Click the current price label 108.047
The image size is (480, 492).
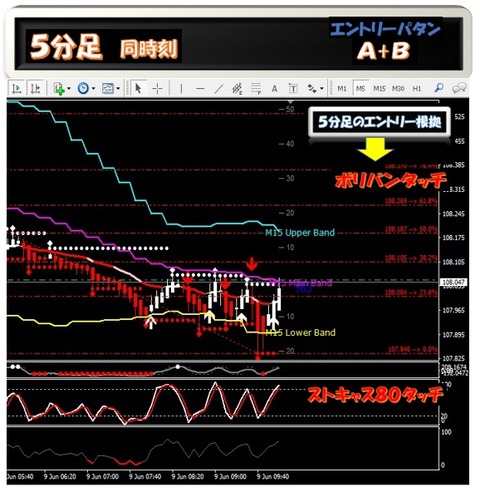(x=454, y=282)
